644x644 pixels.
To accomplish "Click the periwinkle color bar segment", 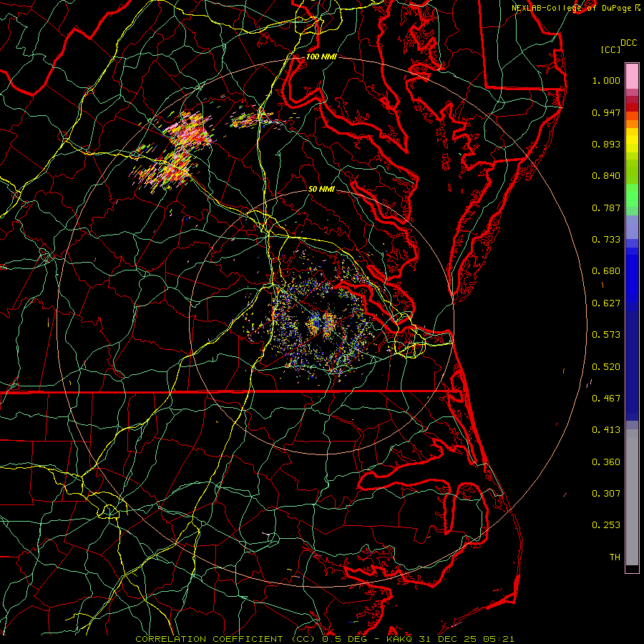I will [x=632, y=227].
